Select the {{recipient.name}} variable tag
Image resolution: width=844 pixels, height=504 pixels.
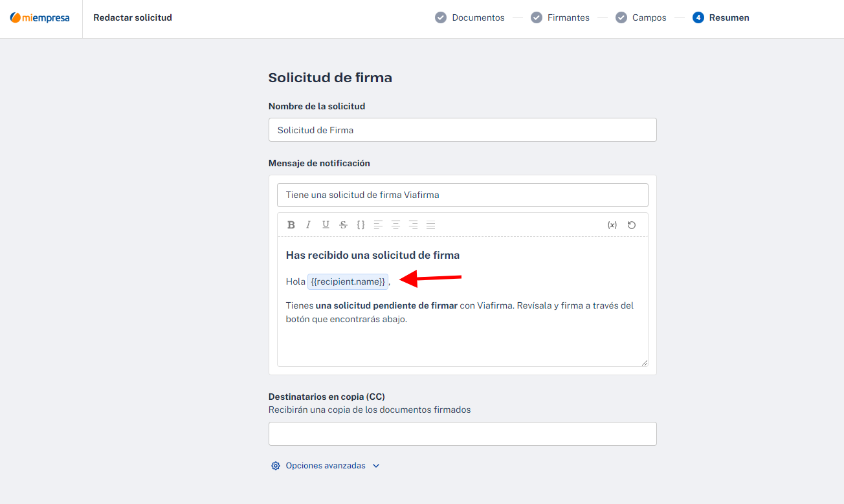[348, 281]
